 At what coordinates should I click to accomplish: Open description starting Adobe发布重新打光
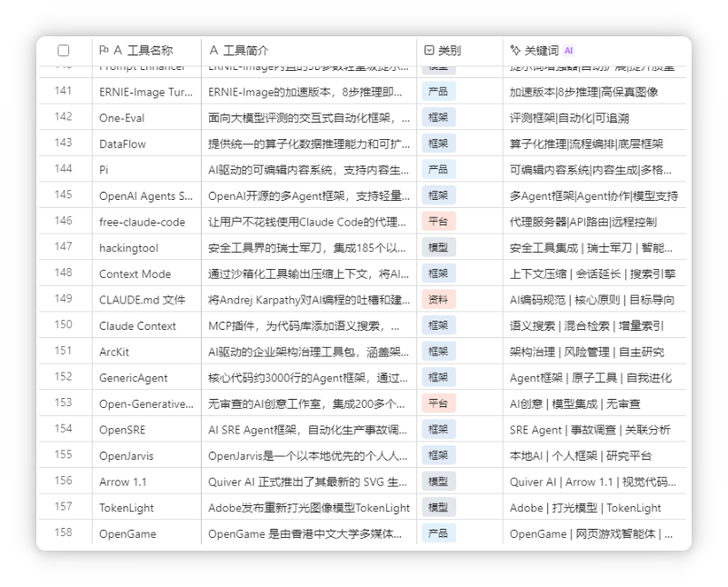coord(309,508)
